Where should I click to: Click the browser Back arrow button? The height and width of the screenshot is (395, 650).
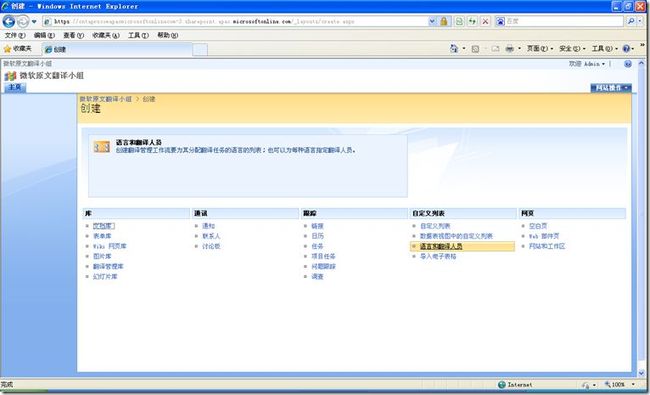pos(9,21)
